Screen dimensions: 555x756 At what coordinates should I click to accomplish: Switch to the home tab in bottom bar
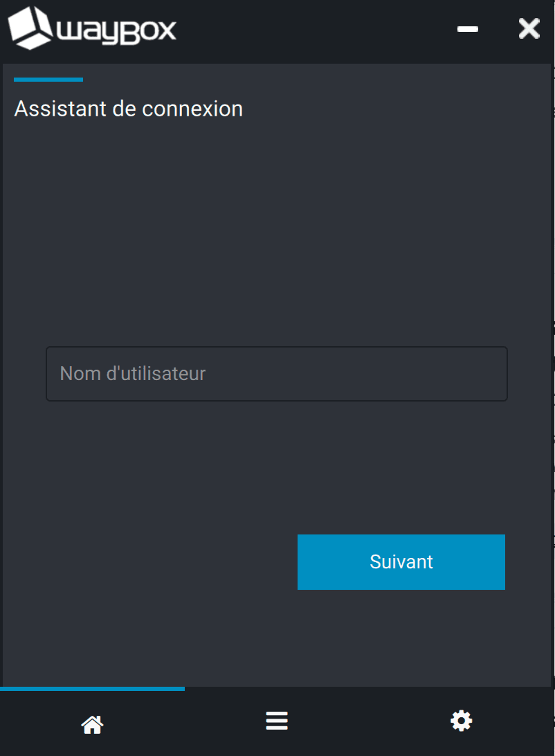point(92,724)
